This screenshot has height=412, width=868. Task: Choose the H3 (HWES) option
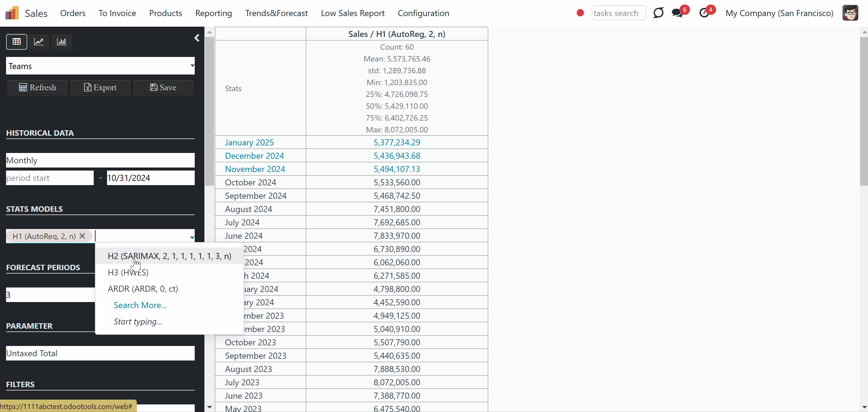coord(128,272)
